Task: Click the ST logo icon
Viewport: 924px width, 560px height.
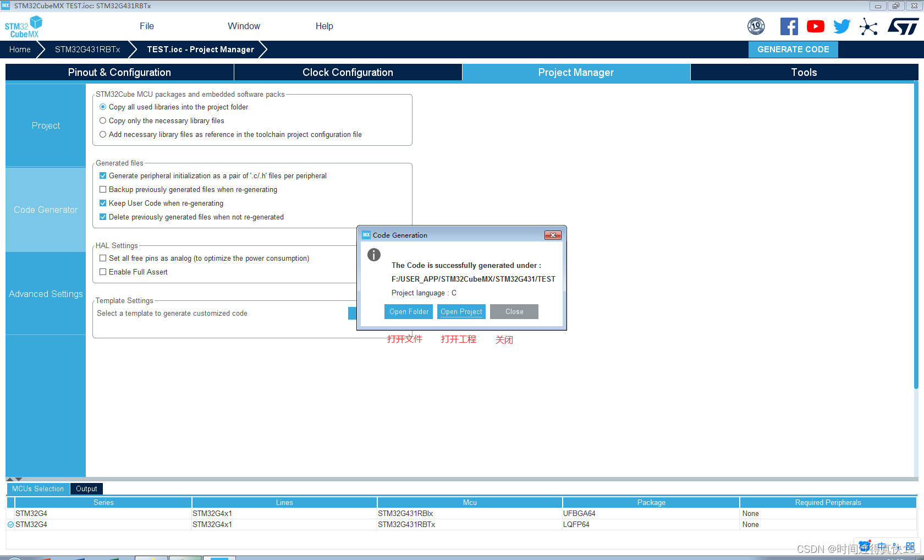Action: pos(903,26)
